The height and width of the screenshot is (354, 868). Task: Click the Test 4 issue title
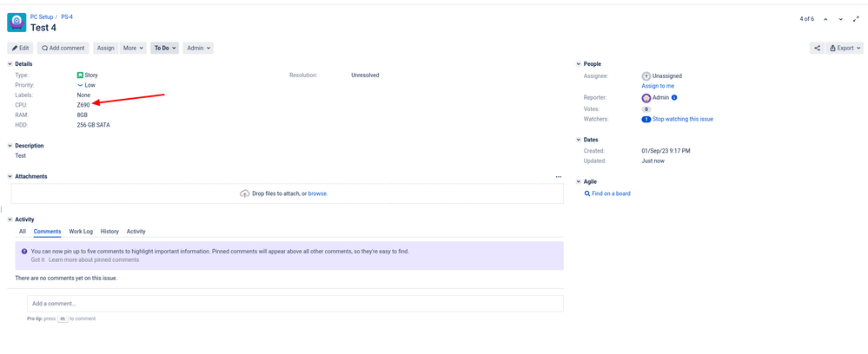[43, 28]
